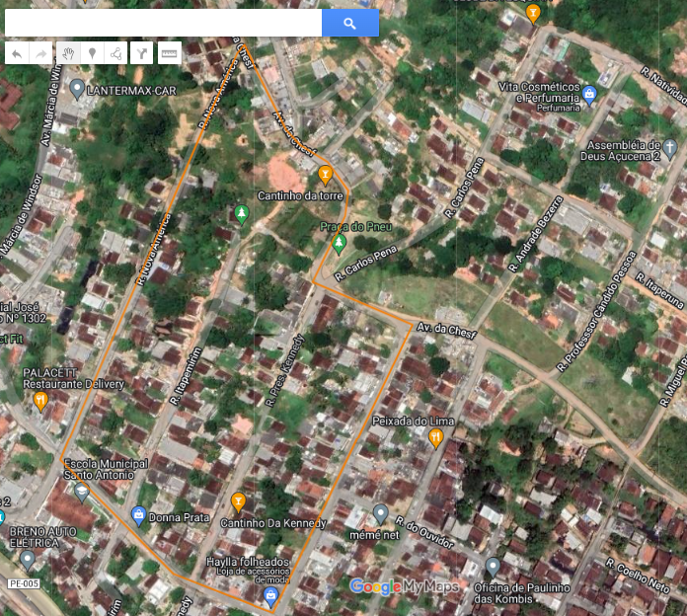Click the Av. Márcia de Windsor label
This screenshot has width=687, height=616.
click(21, 215)
